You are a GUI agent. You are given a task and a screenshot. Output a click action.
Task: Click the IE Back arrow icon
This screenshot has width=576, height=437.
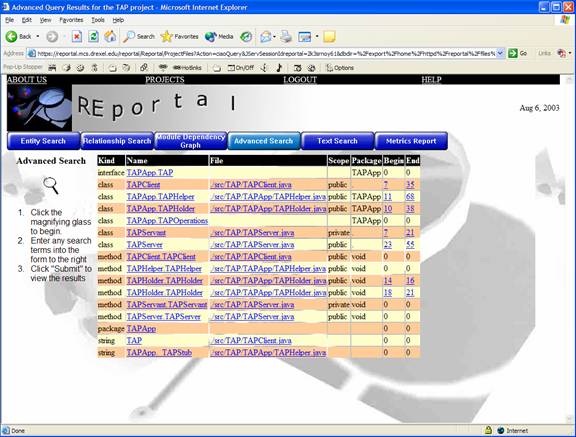pyautogui.click(x=11, y=36)
